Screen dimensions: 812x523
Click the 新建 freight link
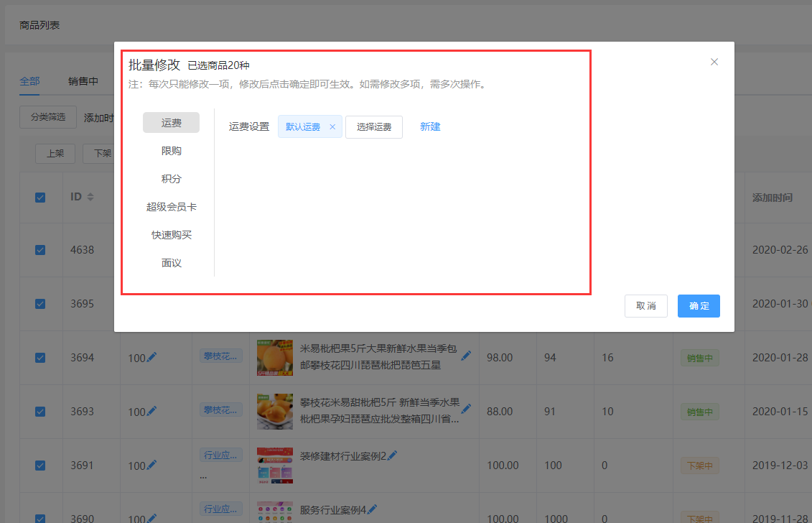pyautogui.click(x=430, y=126)
